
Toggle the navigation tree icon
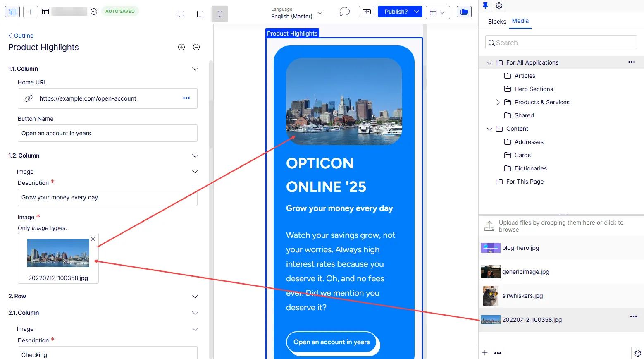pos(12,12)
